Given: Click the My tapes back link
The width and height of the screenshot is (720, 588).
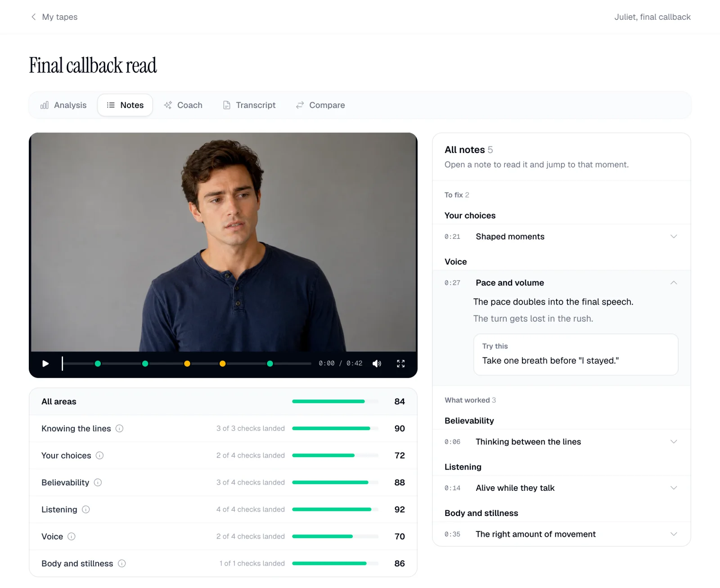Looking at the screenshot, I should 54,17.
